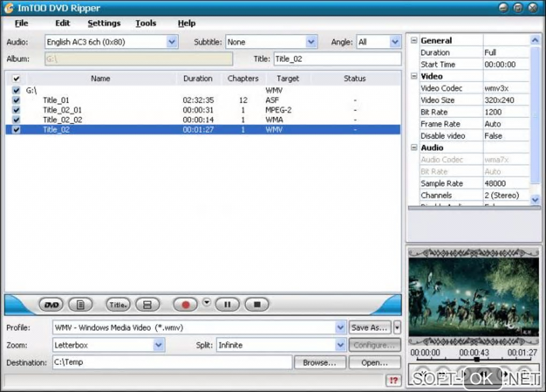The width and height of the screenshot is (546, 392).
Task: Click the Video Codec value wmv3x
Action: point(497,88)
